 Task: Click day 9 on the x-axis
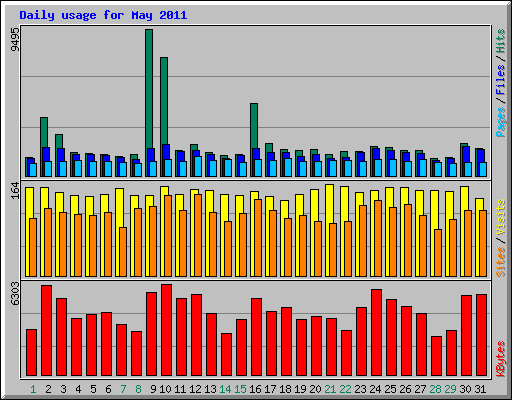[153, 389]
